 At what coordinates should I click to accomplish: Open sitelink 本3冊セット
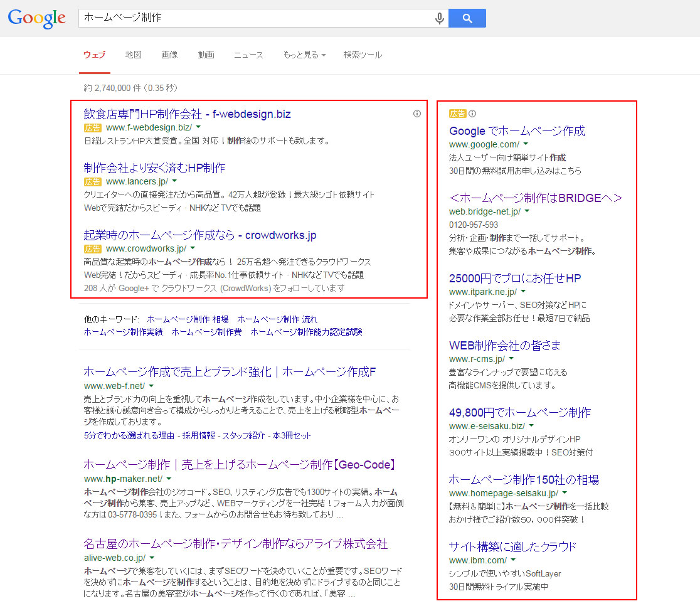292,435
